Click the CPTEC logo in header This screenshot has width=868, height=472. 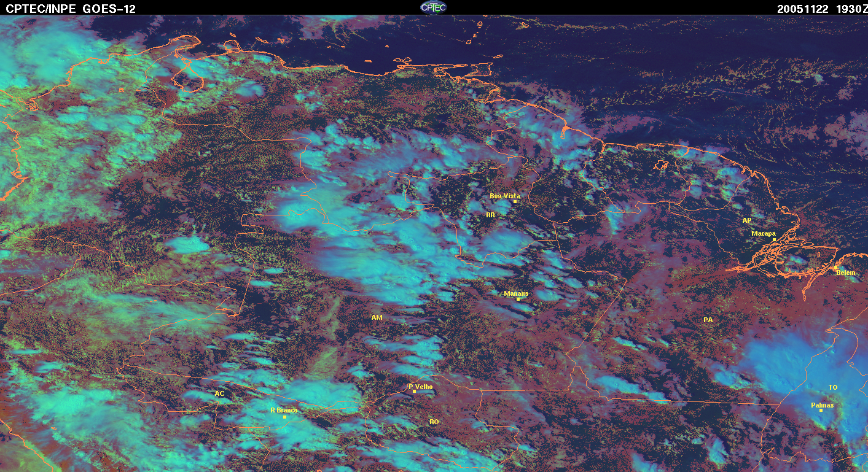tap(433, 7)
